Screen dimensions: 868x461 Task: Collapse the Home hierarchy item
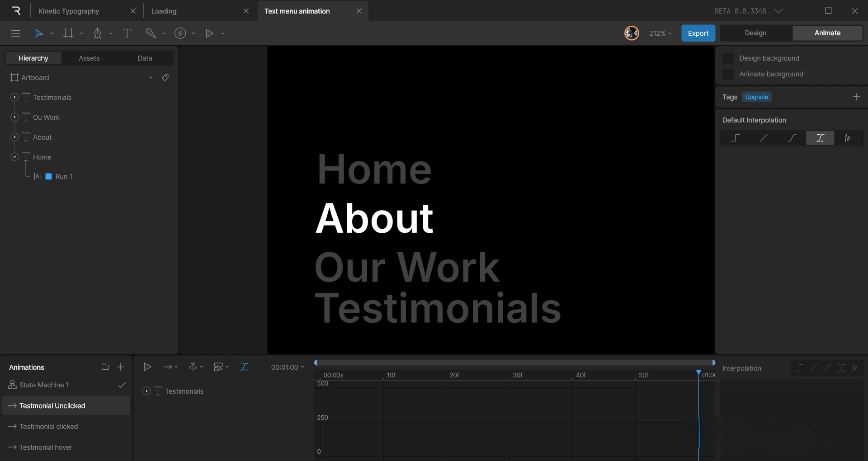(x=14, y=157)
